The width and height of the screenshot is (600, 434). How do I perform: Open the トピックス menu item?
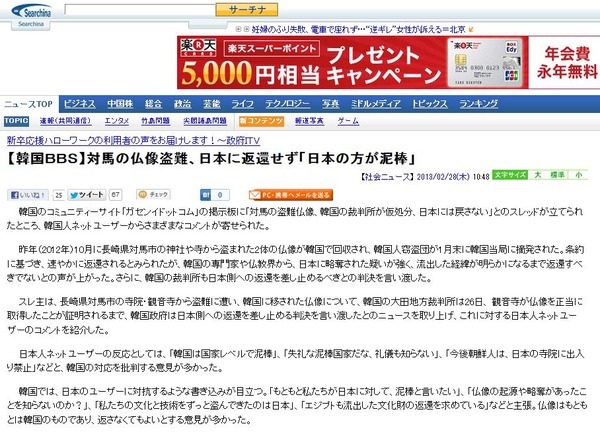[x=430, y=104]
